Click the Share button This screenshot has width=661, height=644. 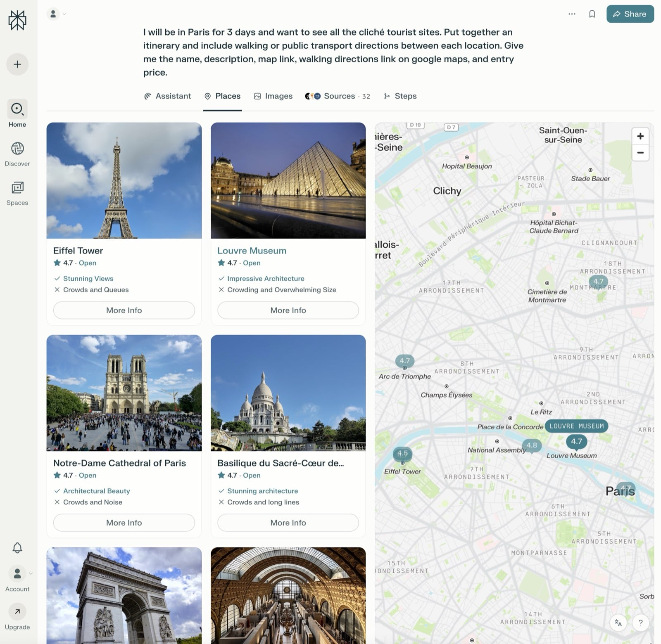pos(630,14)
